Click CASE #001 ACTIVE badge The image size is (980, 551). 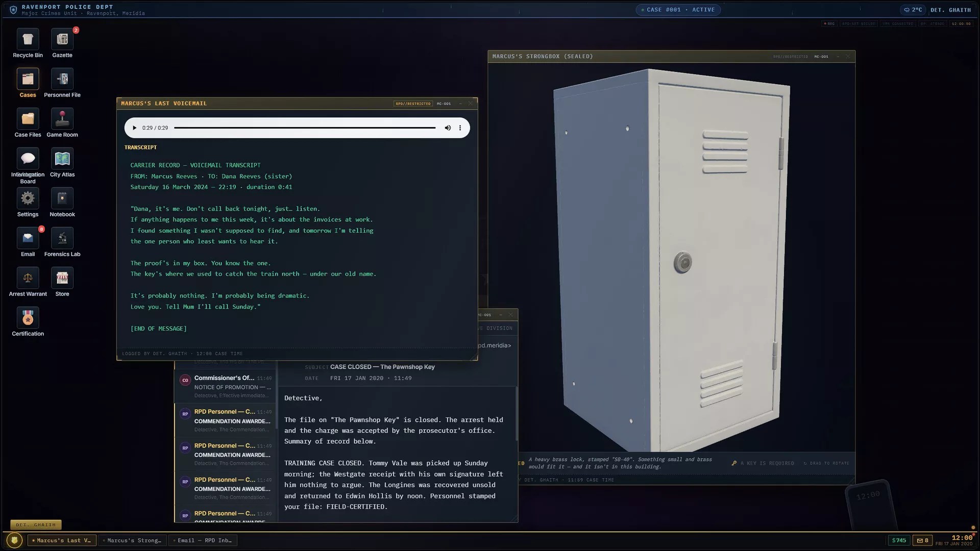pos(678,10)
